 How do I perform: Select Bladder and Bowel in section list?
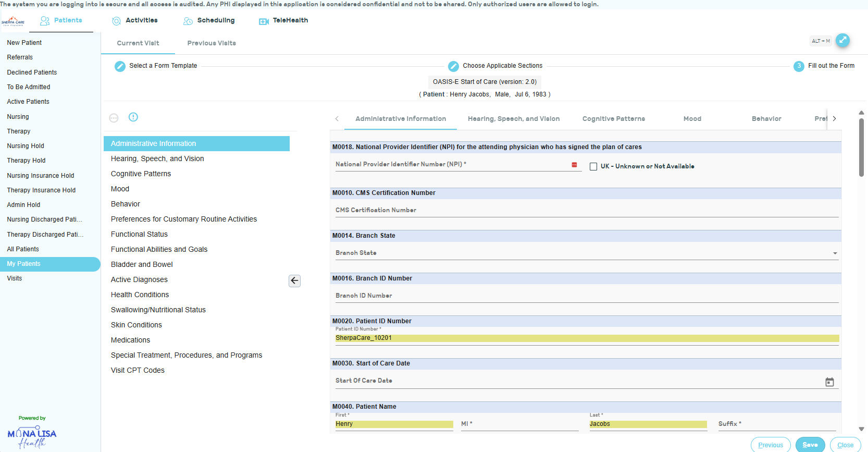click(x=142, y=265)
